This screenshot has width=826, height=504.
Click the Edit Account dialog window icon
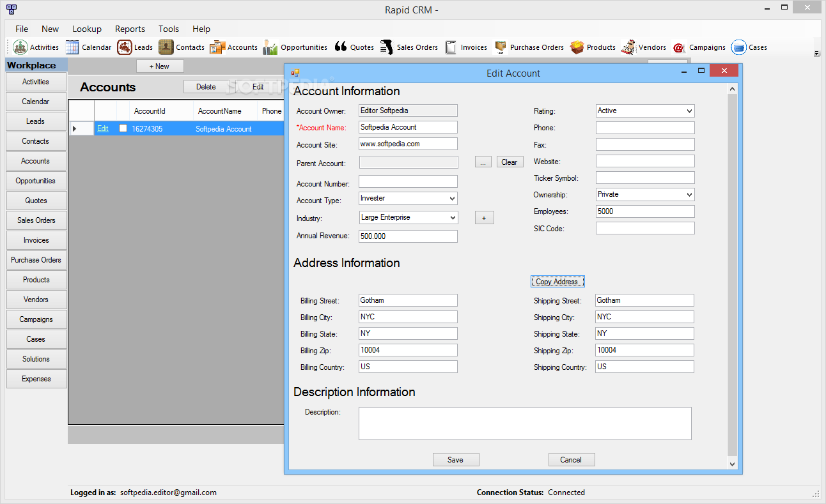(295, 73)
